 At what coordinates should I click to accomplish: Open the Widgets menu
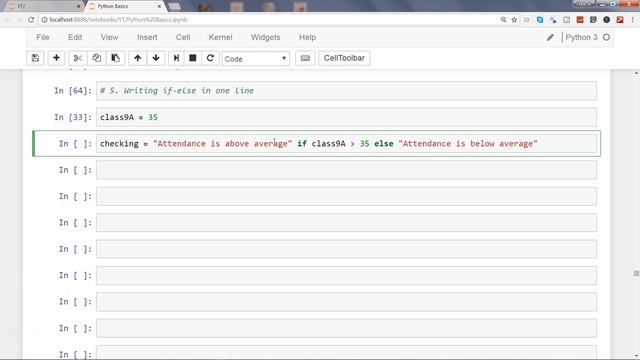point(265,37)
